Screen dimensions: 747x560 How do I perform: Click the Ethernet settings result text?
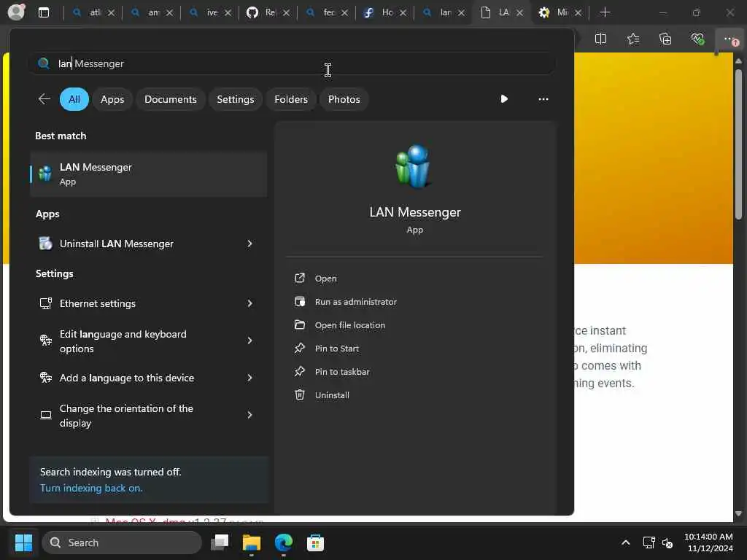click(98, 303)
